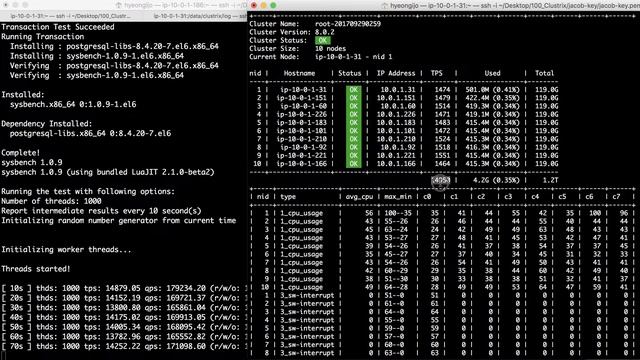Viewport: 640px width, 360px height.
Task: Click max_min value 100--35
Action: tap(398, 213)
